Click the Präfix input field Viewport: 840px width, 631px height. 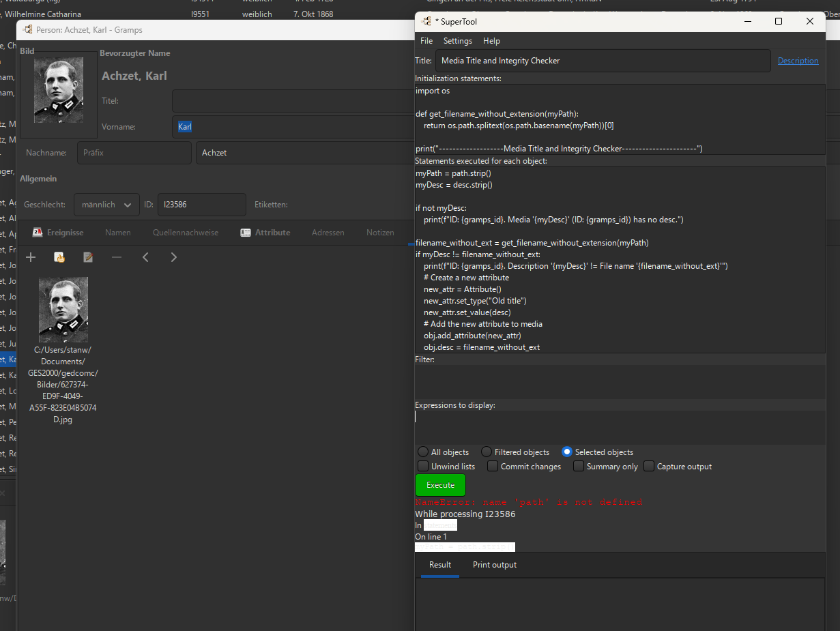pyautogui.click(x=134, y=153)
